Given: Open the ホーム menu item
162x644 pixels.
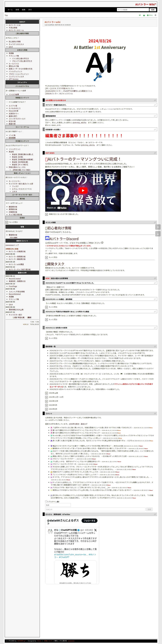Looking at the screenshot, I should pos(10,10).
